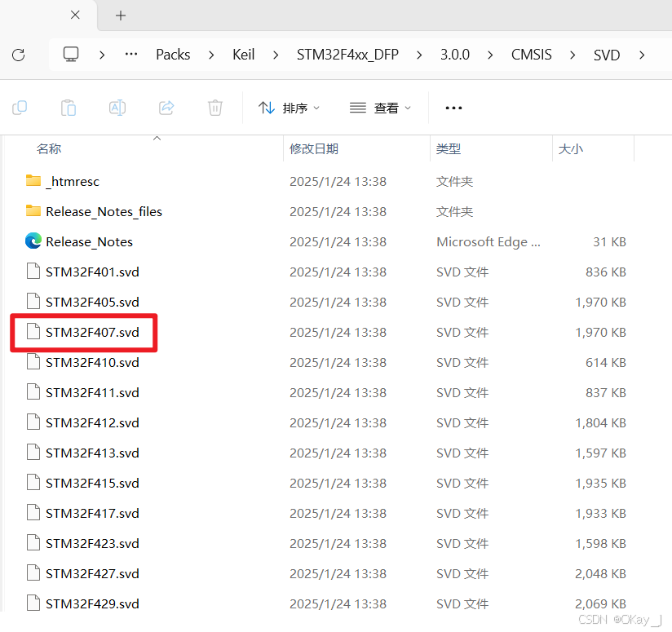Click the file icon of STM32F407.svd
This screenshot has height=632, width=672.
point(33,332)
